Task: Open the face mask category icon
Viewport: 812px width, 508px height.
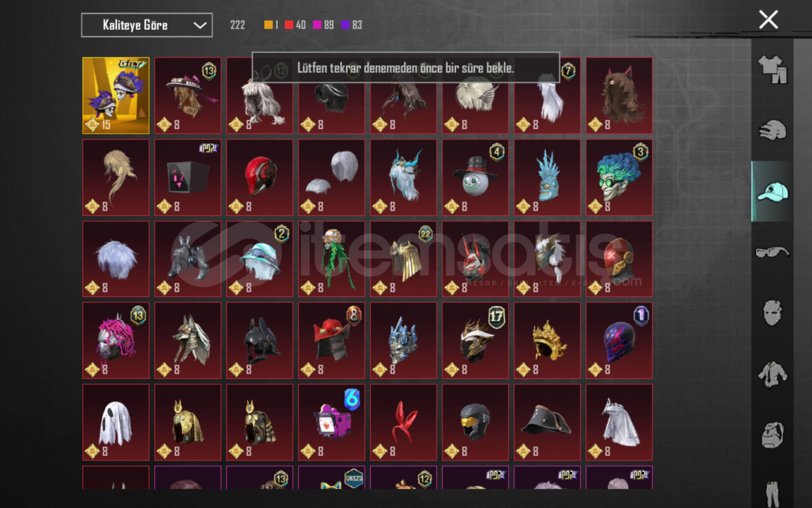Action: pos(772,313)
